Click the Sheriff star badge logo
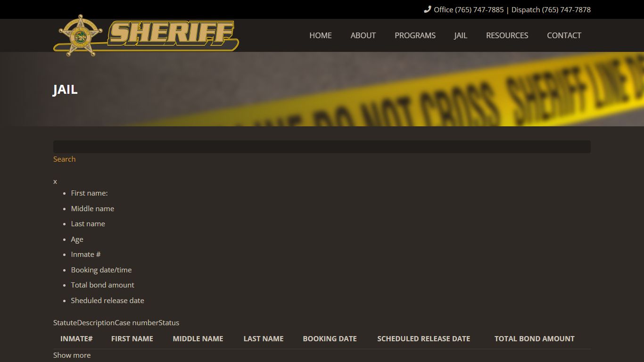The image size is (644, 362). [81, 35]
